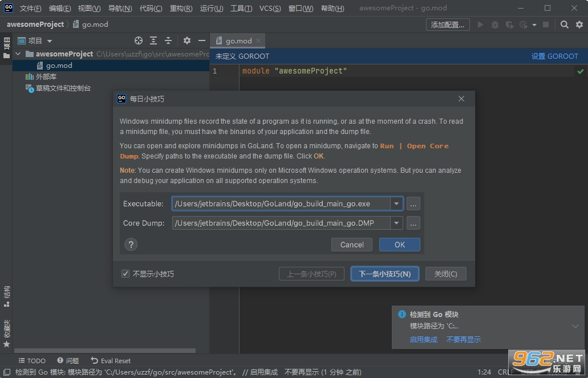Image resolution: width=588 pixels, height=378 pixels.
Task: Click the Profiler run icon
Action: coord(524,25)
